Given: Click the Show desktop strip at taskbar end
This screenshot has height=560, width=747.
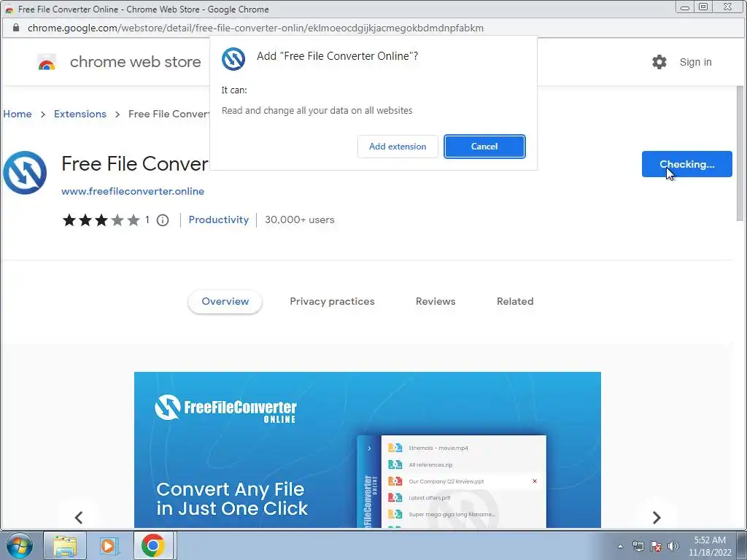Looking at the screenshot, I should [x=742, y=545].
